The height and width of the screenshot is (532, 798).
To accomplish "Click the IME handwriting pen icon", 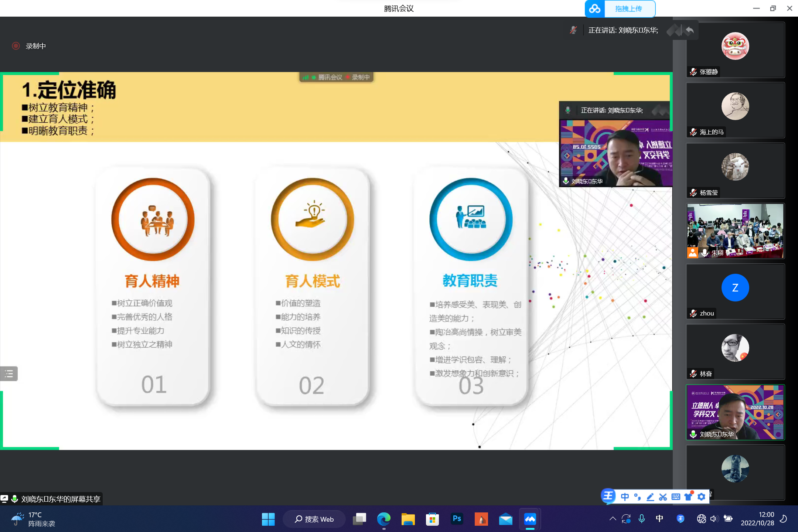I will (x=650, y=497).
